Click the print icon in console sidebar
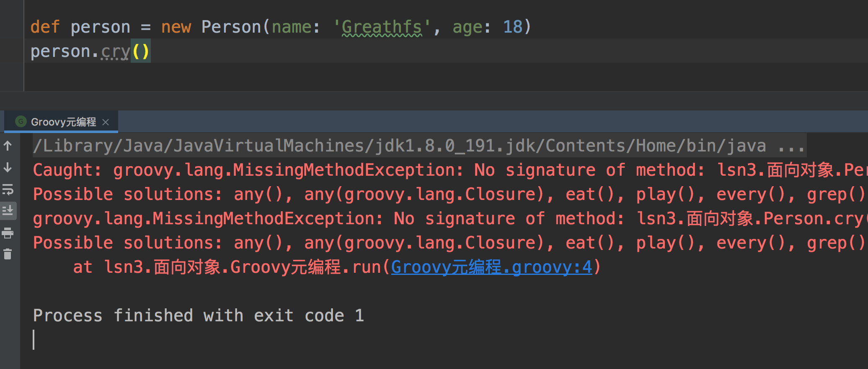This screenshot has height=369, width=868. [8, 233]
